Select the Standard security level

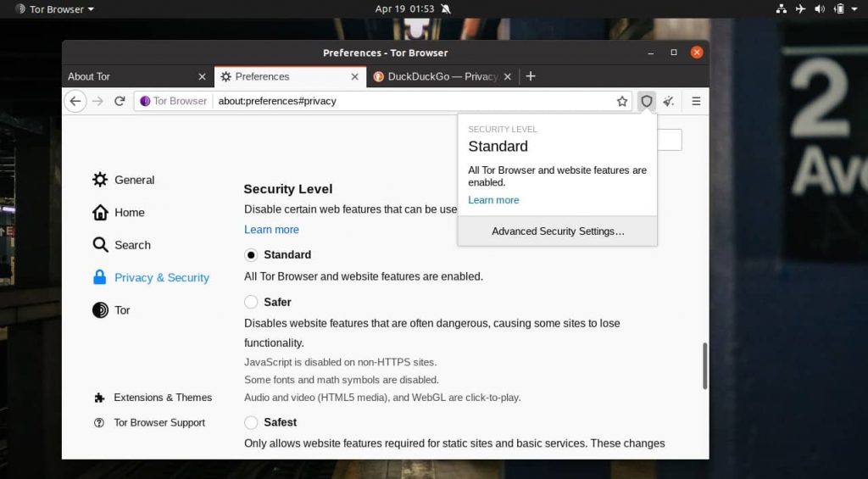[251, 255]
